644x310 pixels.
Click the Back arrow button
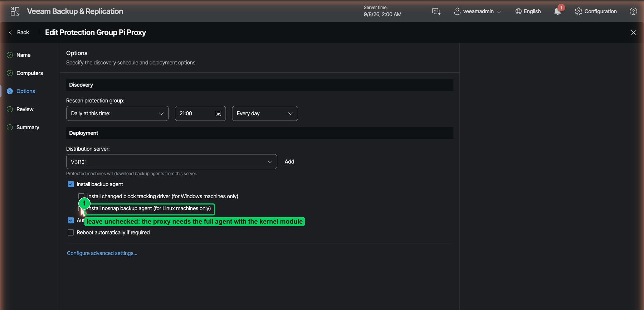click(x=19, y=33)
